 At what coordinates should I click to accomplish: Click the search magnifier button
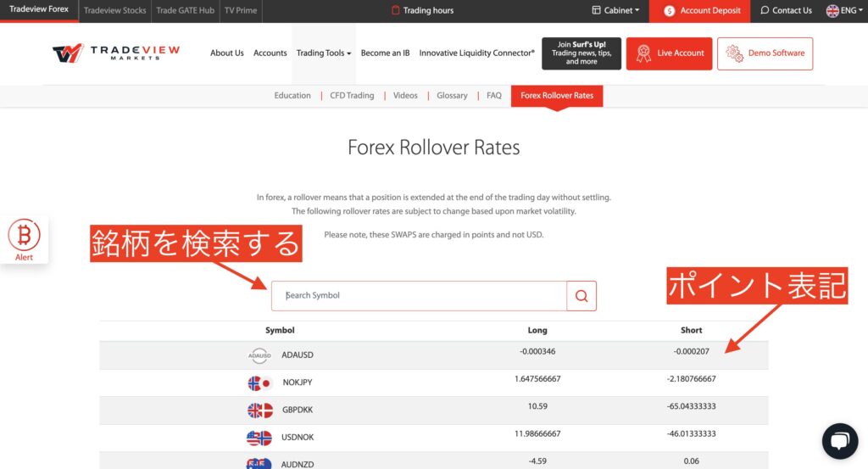point(581,296)
